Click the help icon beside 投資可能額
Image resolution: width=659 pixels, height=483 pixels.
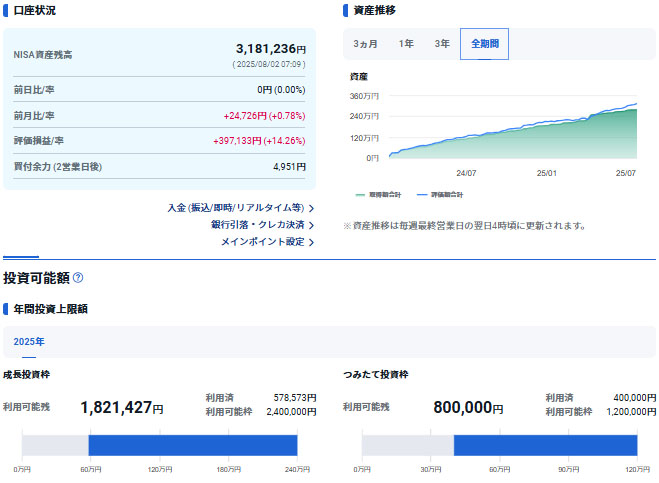tap(78, 278)
